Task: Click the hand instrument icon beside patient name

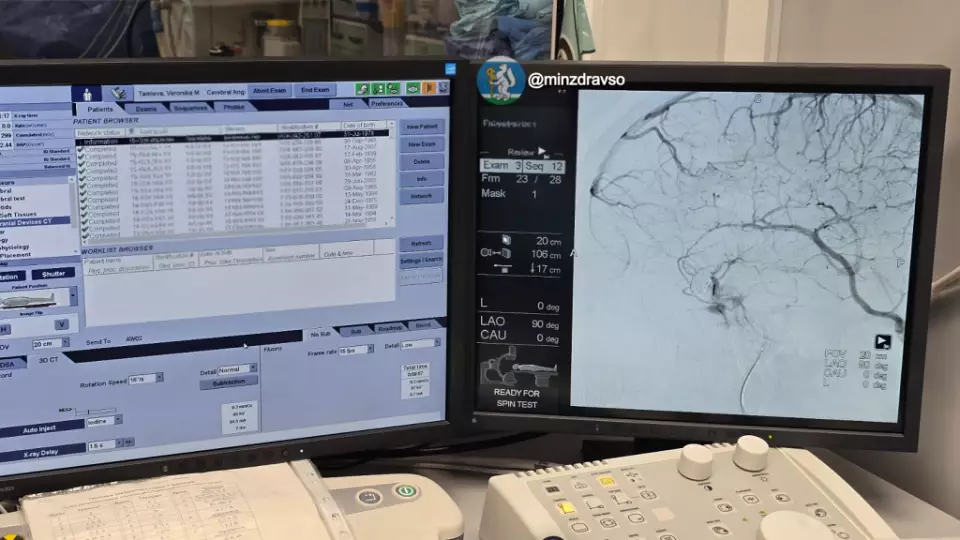Action: [119, 93]
